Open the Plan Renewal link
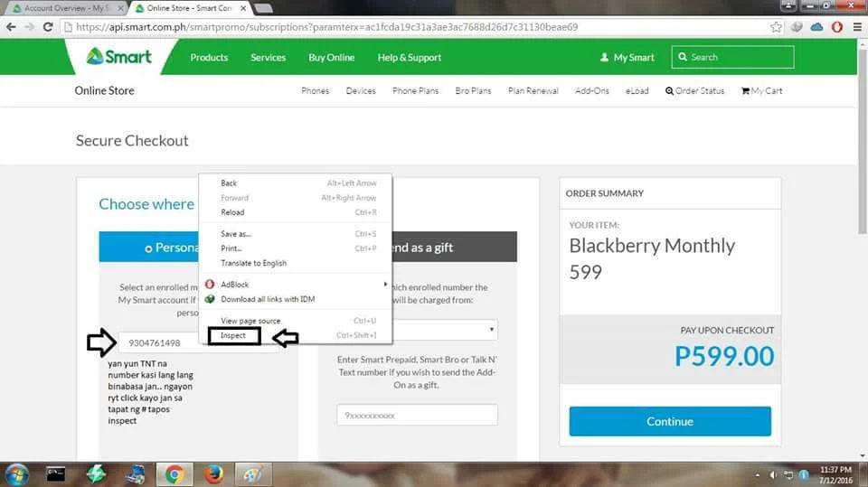The image size is (868, 487). [533, 90]
